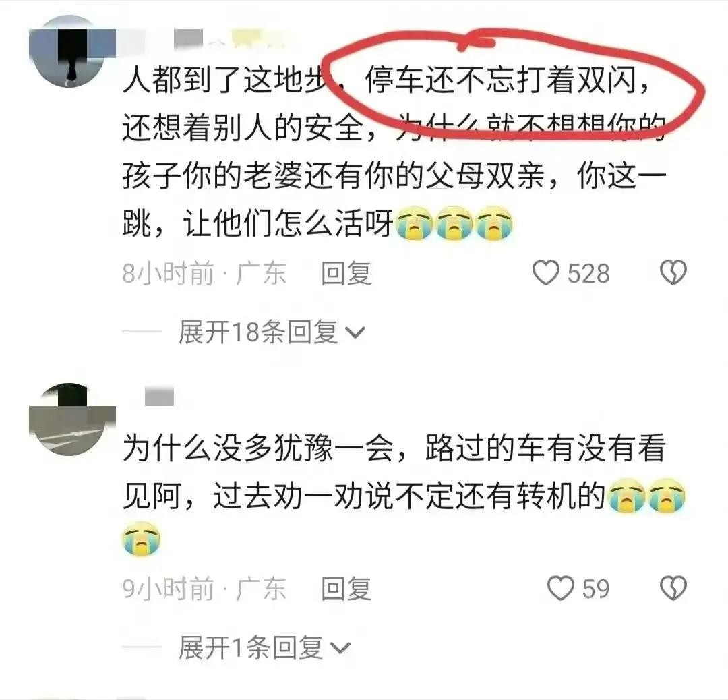Image resolution: width=728 pixels, height=700 pixels.
Task: Select the 528 like count
Action: click(588, 273)
